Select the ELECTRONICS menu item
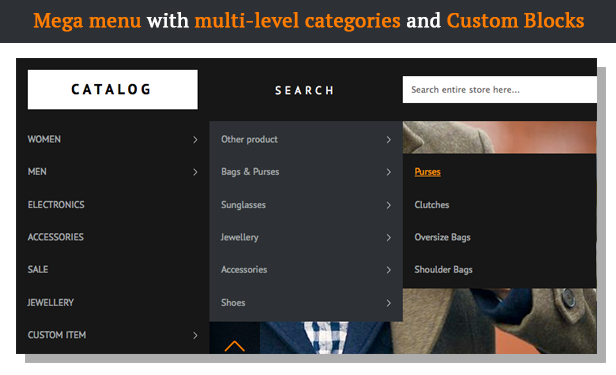 point(56,205)
